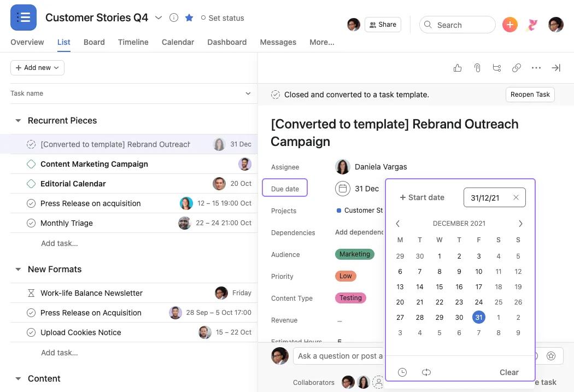The height and width of the screenshot is (392, 574).
Task: Click the Reopen Task button
Action: tap(530, 94)
